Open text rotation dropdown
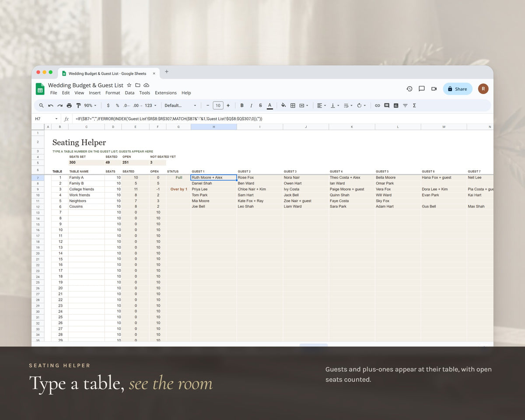525x420 pixels. click(x=361, y=105)
